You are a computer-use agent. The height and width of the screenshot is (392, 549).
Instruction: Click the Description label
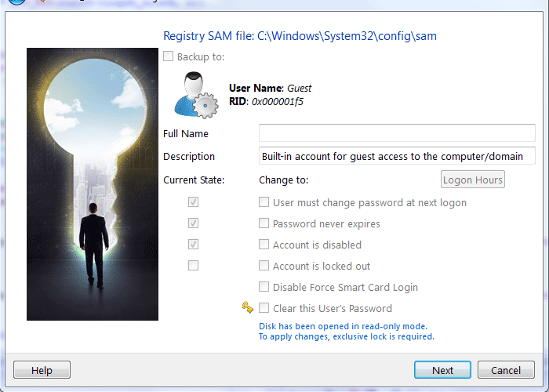pyautogui.click(x=189, y=157)
